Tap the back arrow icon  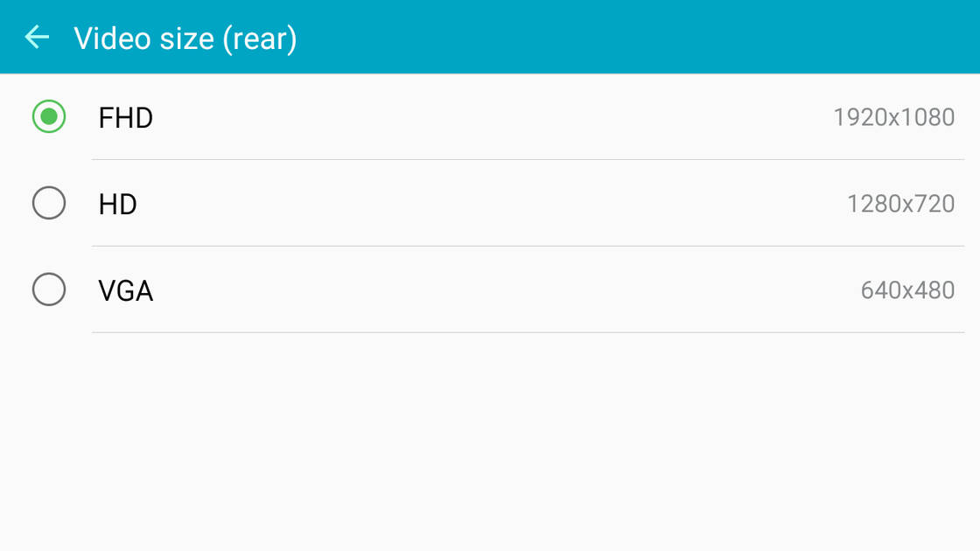(x=37, y=37)
